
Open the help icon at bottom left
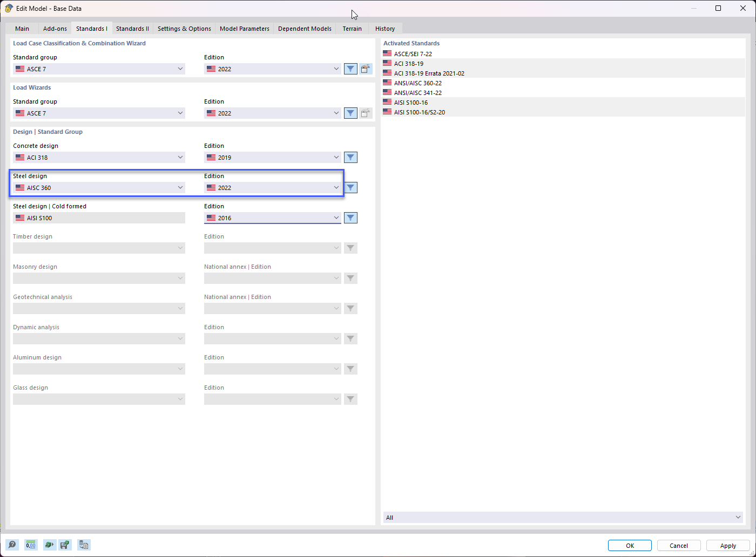click(x=12, y=545)
